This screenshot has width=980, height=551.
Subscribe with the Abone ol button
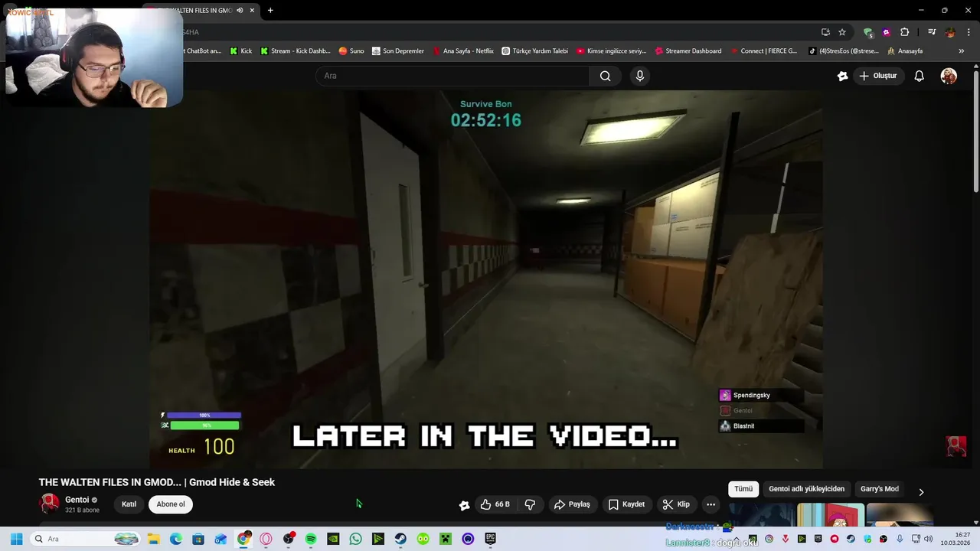171,504
